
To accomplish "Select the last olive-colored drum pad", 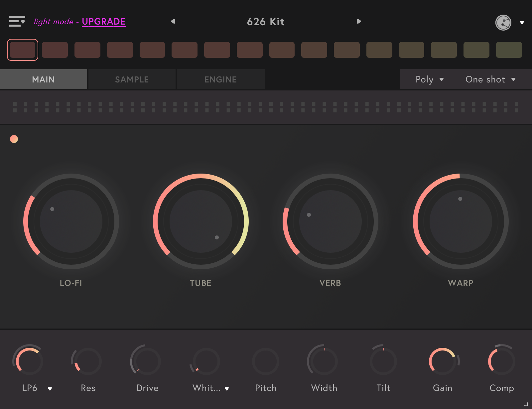I will (x=509, y=50).
